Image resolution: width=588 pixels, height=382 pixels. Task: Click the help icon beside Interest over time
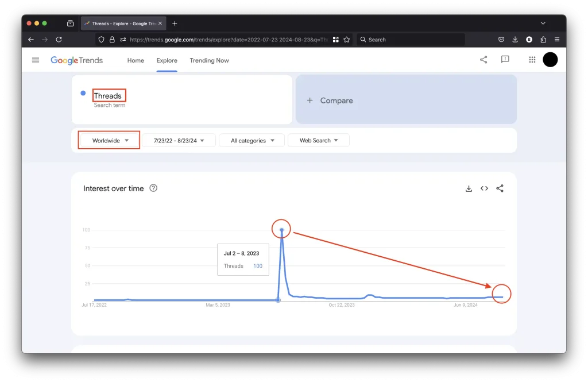click(153, 188)
